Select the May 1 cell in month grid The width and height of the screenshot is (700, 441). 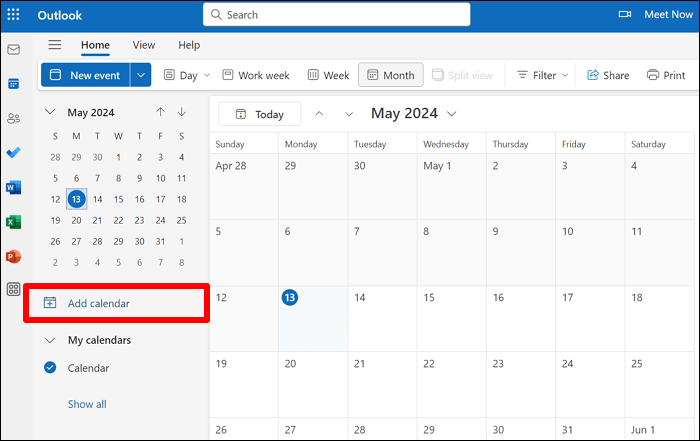coord(452,187)
